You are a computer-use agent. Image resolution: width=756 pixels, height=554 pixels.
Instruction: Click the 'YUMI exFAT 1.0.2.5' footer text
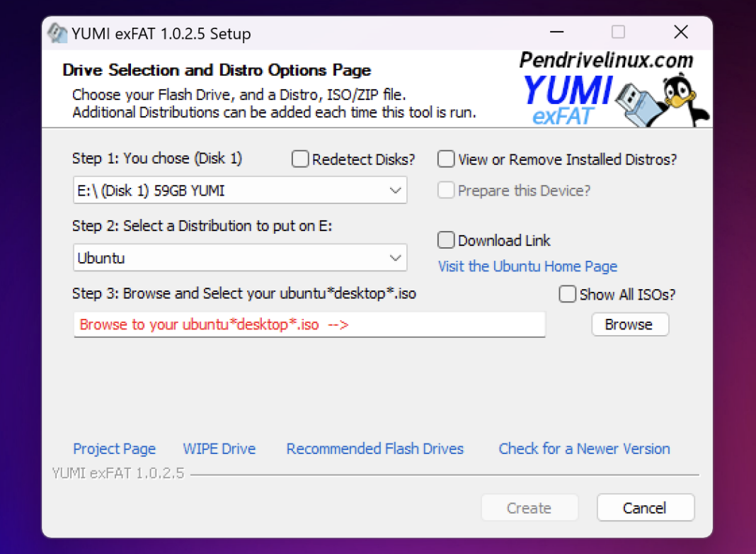(118, 473)
